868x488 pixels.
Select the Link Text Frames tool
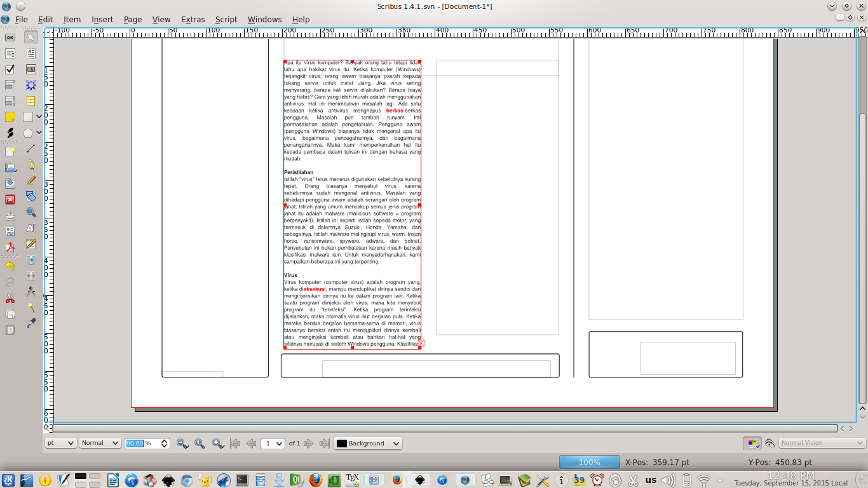[x=30, y=260]
